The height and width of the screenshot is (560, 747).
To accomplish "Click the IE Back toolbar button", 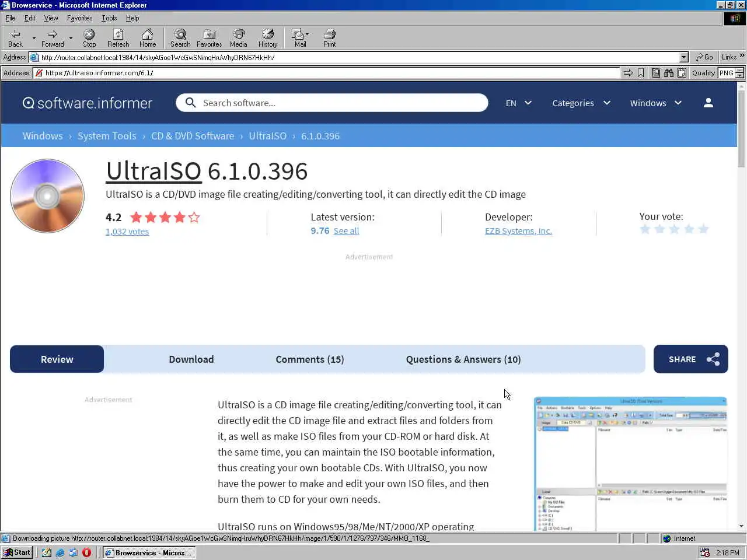I will (x=16, y=38).
